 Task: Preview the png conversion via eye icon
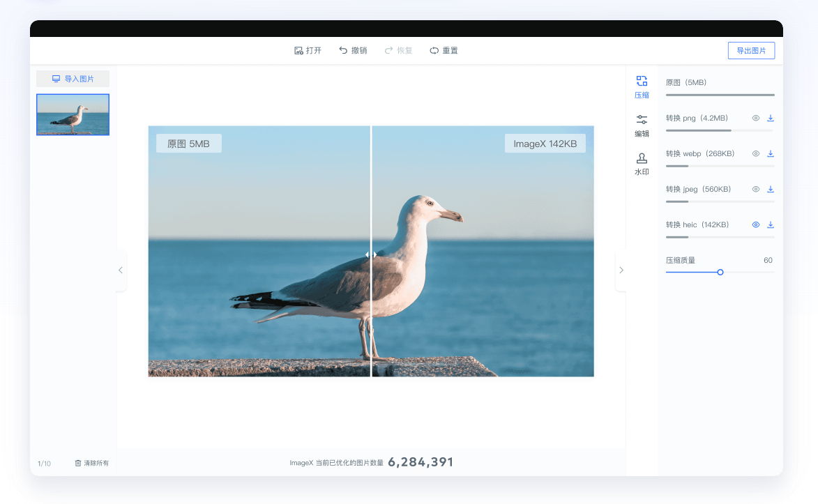(755, 119)
